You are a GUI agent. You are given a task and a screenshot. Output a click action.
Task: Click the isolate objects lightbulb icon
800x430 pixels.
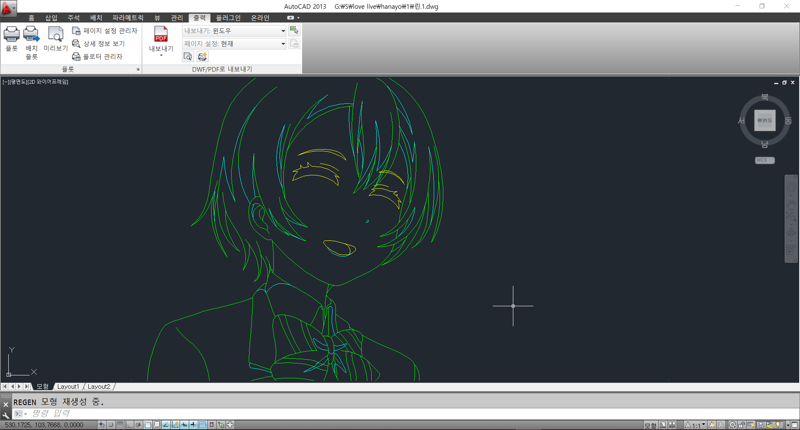pos(778,425)
